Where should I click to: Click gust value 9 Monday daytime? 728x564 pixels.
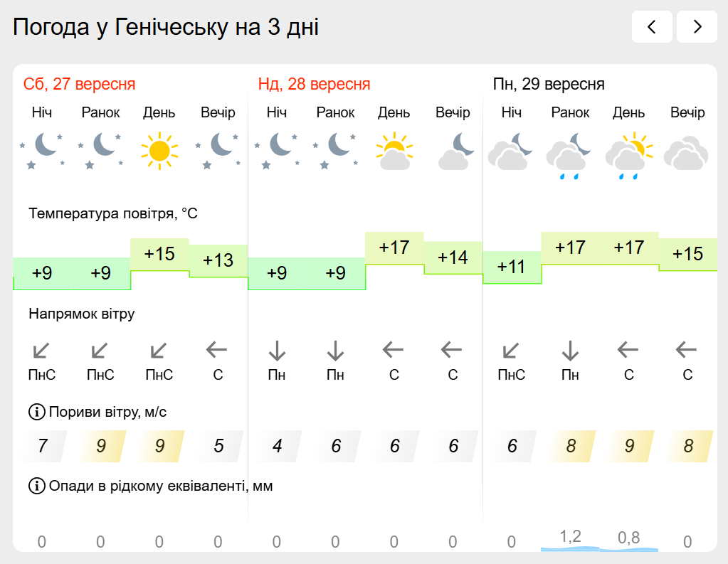click(x=628, y=446)
